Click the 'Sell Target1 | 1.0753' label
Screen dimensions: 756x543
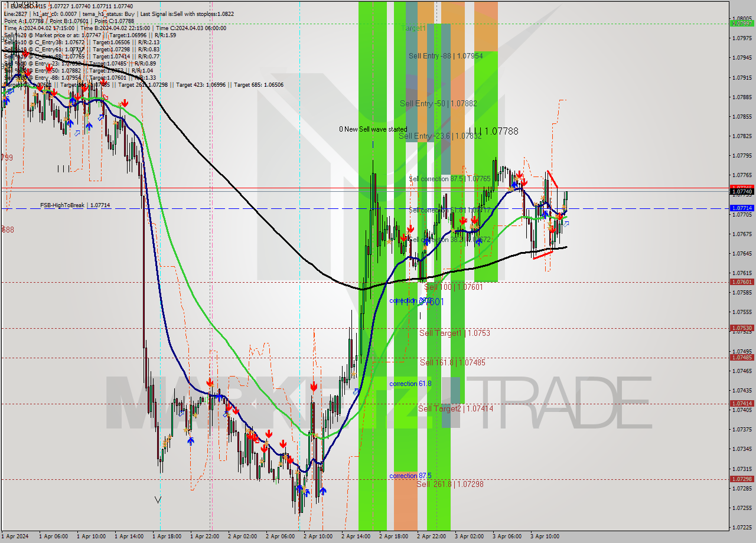click(x=455, y=333)
